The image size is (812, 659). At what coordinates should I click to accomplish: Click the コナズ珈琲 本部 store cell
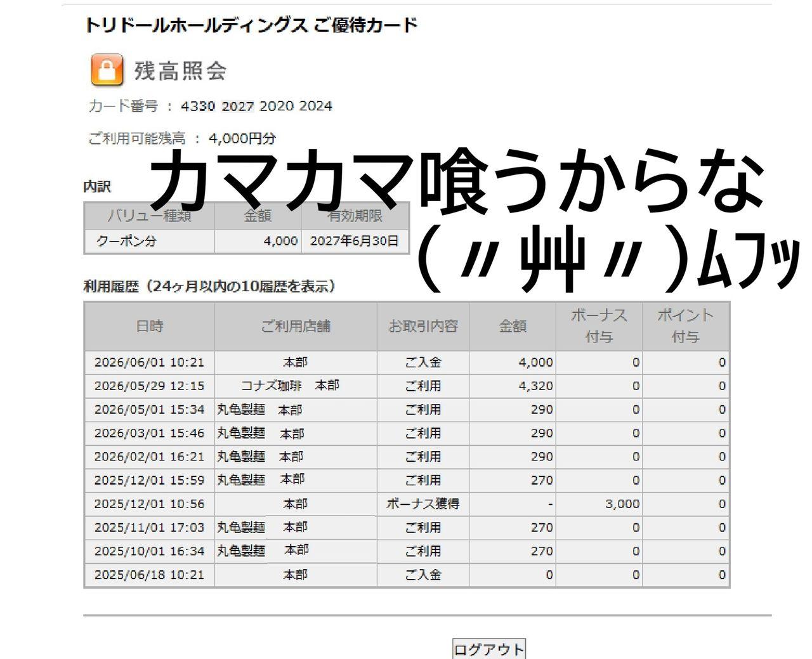click(296, 386)
